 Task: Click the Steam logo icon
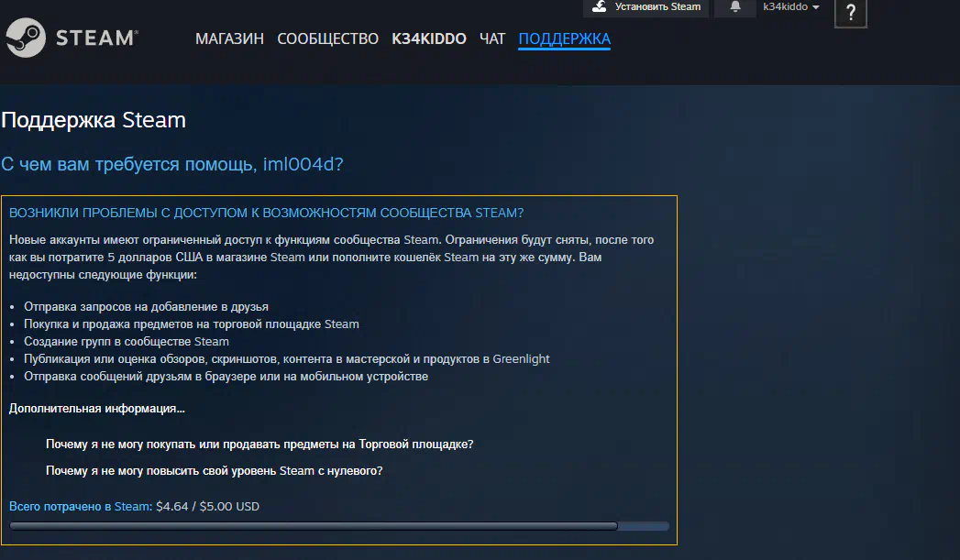tap(26, 38)
